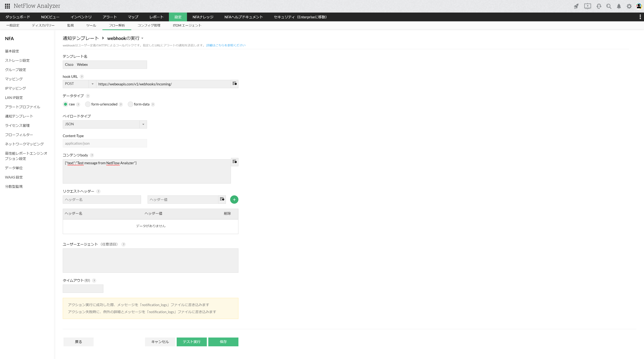Click the タイムアウト input field
The image size is (644, 359).
tap(83, 289)
